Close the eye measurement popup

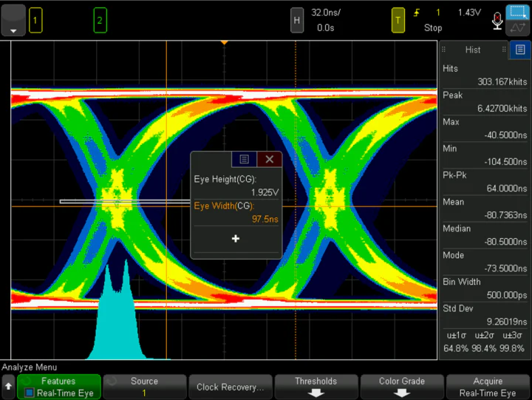[x=270, y=159]
